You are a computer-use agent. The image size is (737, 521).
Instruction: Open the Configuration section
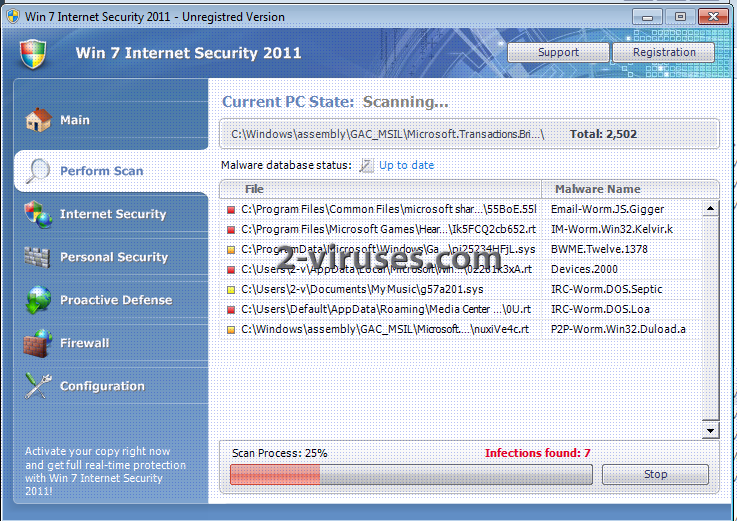pyautogui.click(x=112, y=386)
